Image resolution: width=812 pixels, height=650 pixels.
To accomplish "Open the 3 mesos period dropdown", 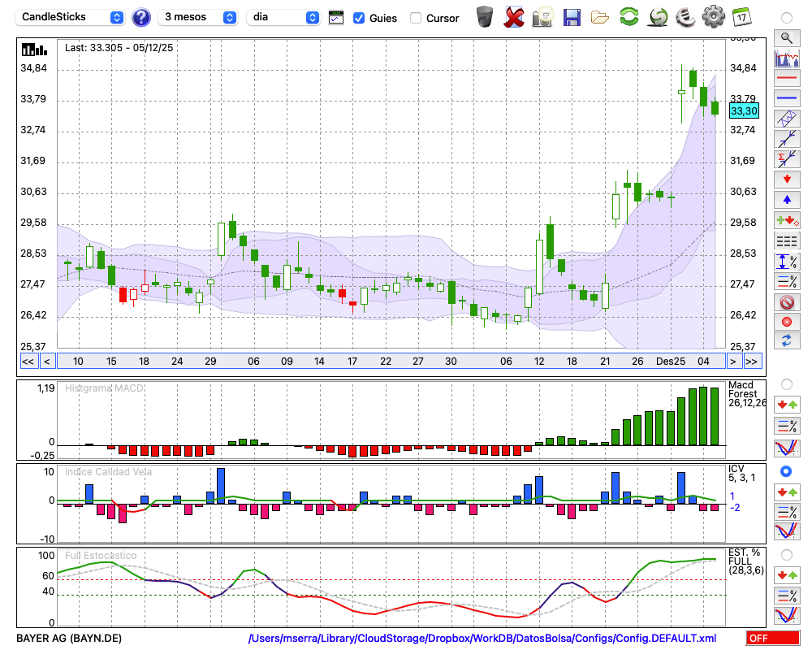I will (x=199, y=17).
